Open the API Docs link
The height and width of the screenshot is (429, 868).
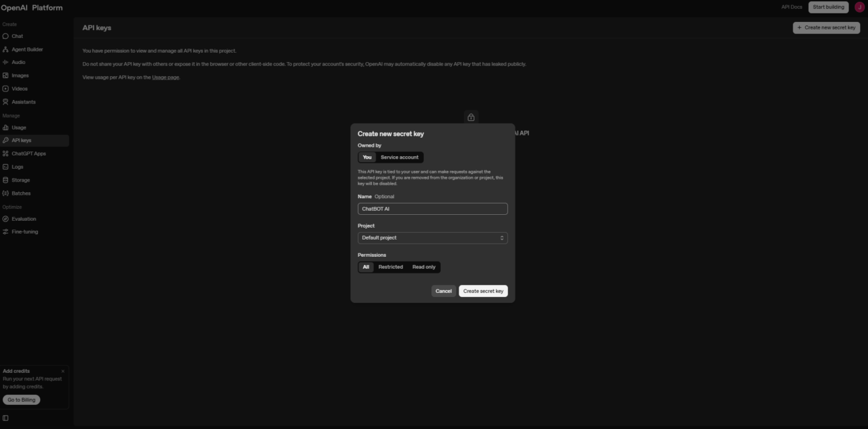coord(791,7)
